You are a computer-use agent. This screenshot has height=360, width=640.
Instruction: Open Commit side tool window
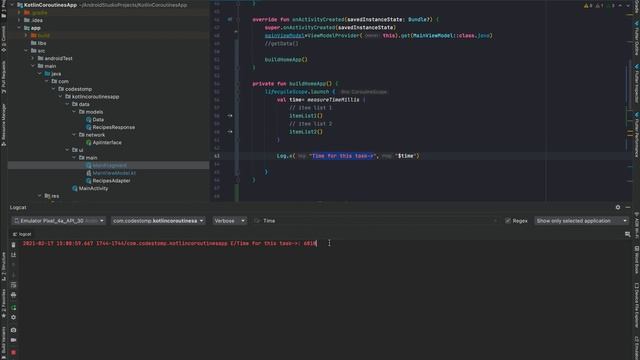click(x=3, y=39)
